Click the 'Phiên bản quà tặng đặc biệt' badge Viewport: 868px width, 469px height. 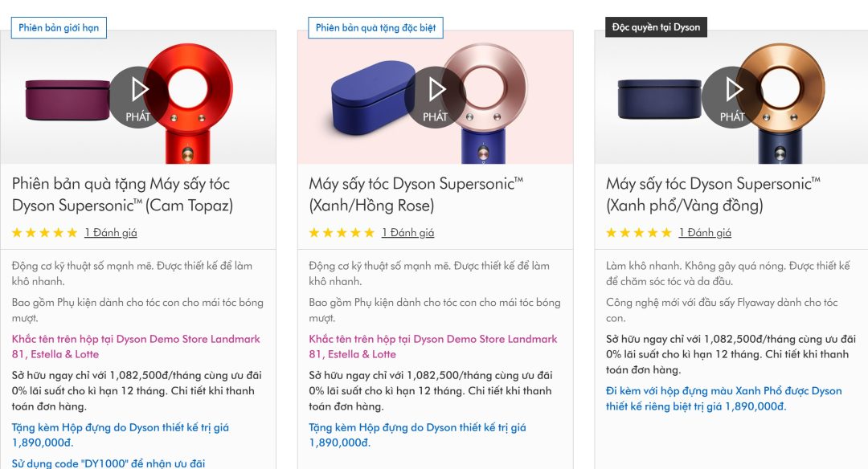(376, 27)
